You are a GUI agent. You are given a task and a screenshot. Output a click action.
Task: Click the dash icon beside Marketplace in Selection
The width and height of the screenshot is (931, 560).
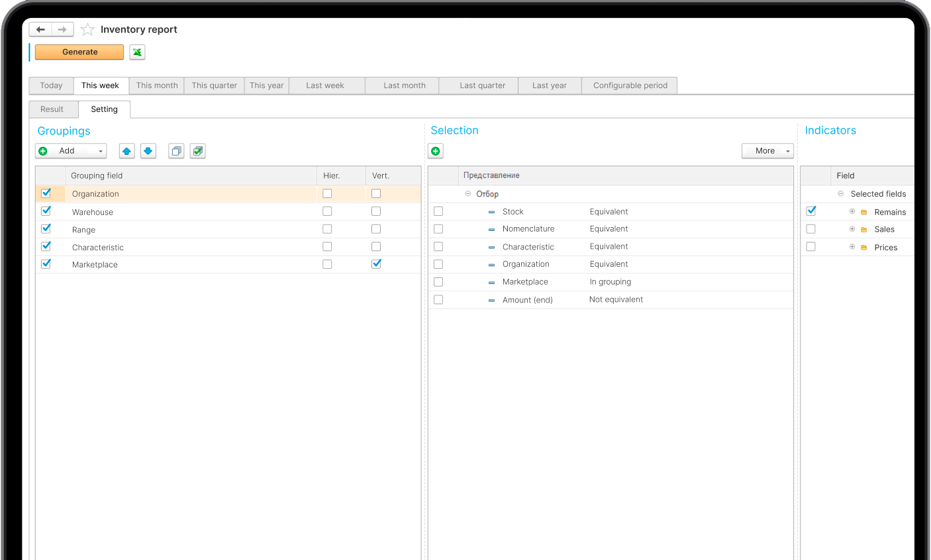(491, 283)
